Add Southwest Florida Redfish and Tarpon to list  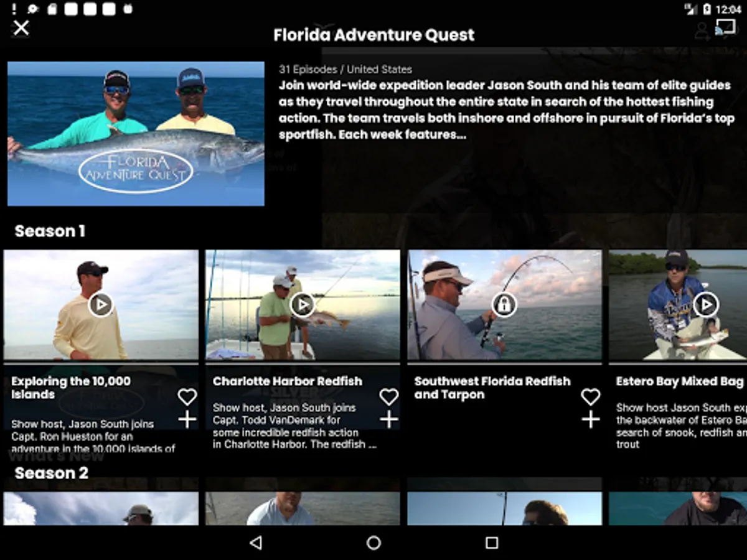tap(591, 419)
